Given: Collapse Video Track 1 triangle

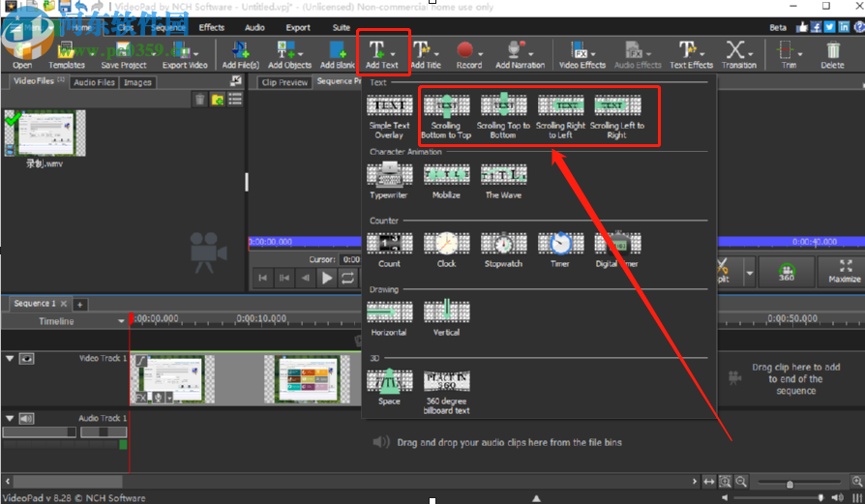Looking at the screenshot, I should [10, 359].
